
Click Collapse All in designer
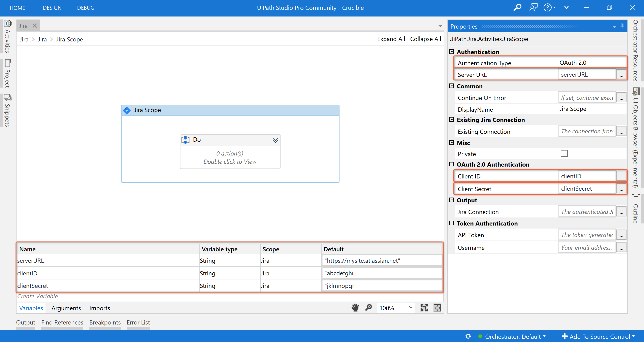(425, 39)
